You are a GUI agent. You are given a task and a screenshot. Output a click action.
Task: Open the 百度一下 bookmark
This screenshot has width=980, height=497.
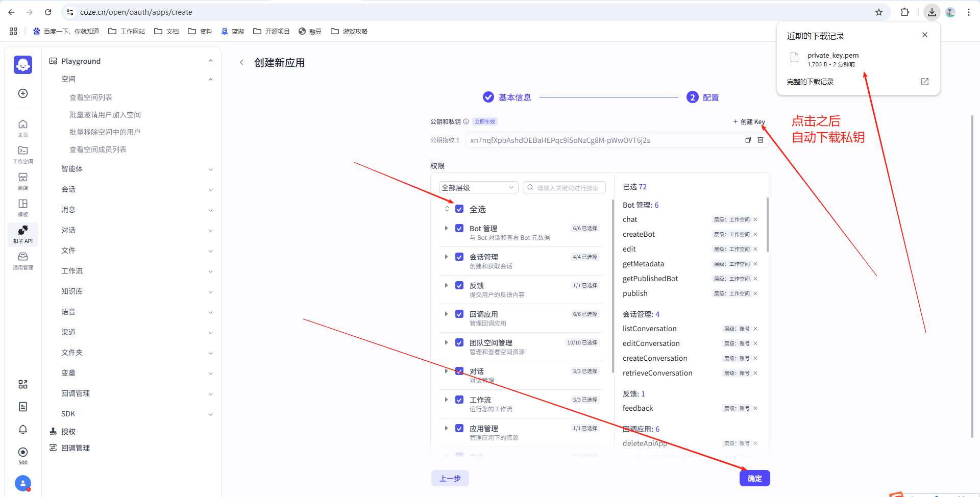click(66, 31)
